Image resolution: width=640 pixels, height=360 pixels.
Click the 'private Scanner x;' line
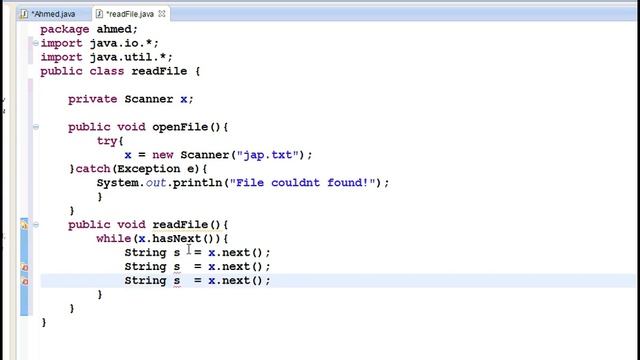coord(131,99)
